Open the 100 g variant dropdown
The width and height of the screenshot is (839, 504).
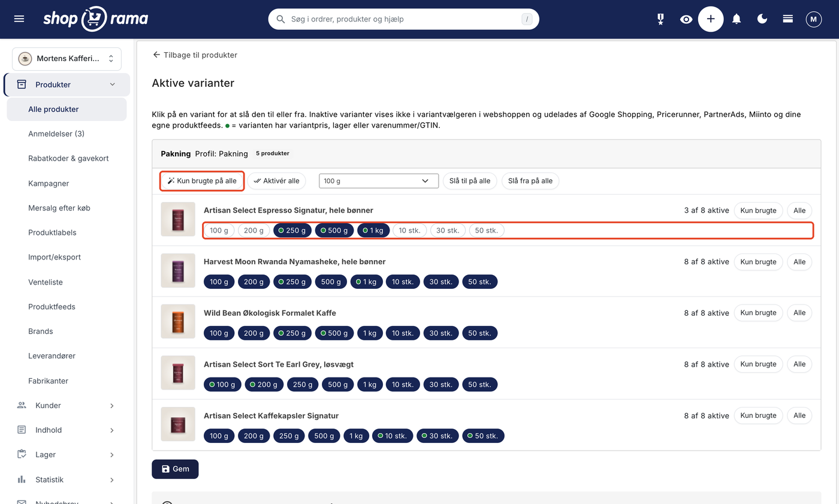click(x=378, y=181)
